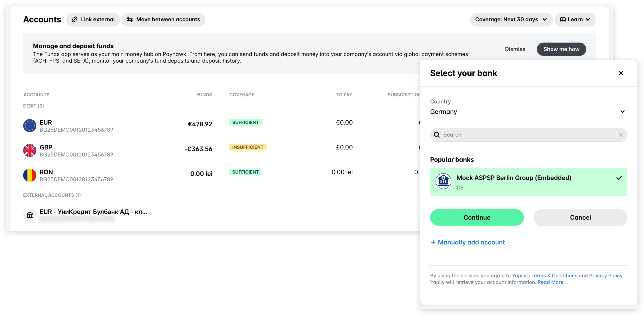Click the Read More link
Viewport: 644px width, 317px height.
(550, 282)
